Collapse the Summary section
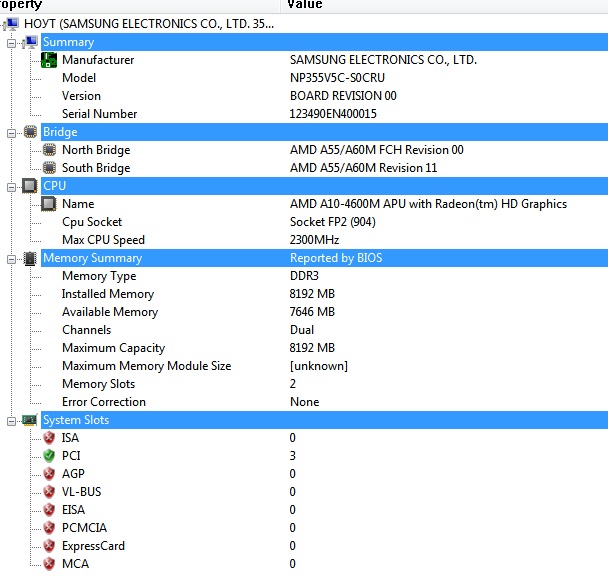 (x=12, y=42)
